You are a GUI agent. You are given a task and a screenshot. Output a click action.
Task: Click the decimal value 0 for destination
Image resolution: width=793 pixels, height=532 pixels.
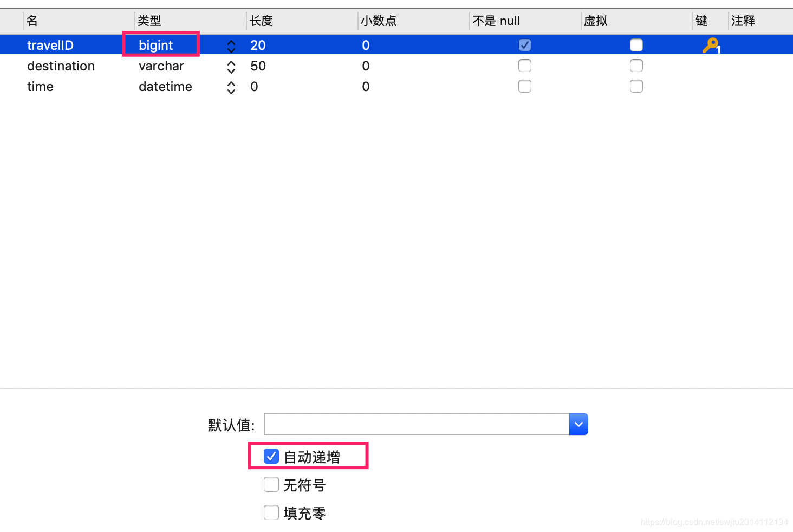click(x=366, y=66)
